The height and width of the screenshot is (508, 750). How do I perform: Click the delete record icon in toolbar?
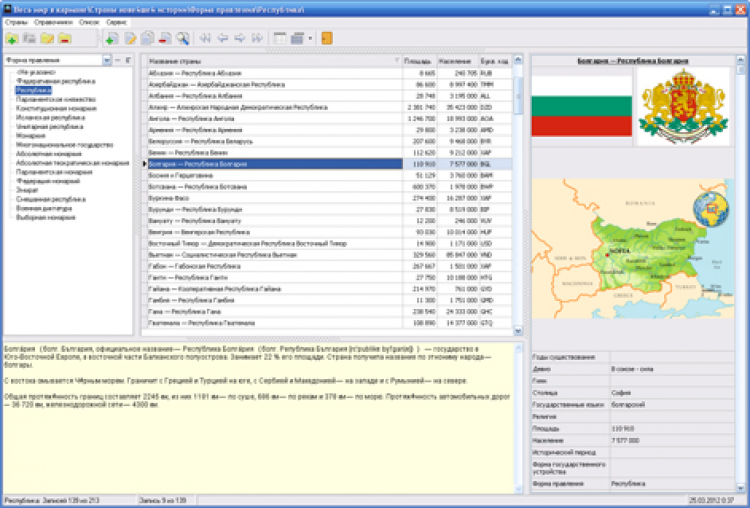tap(165, 39)
